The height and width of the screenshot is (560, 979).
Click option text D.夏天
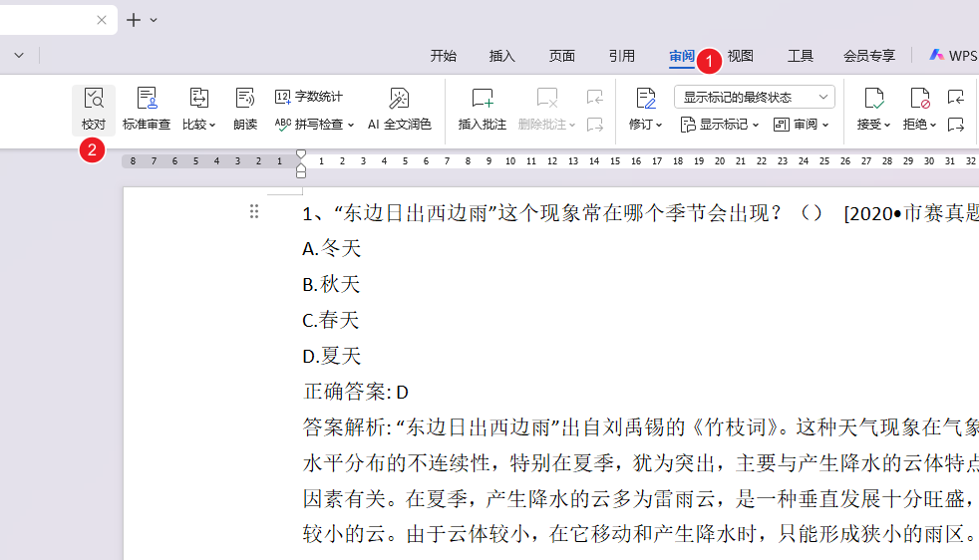[332, 356]
